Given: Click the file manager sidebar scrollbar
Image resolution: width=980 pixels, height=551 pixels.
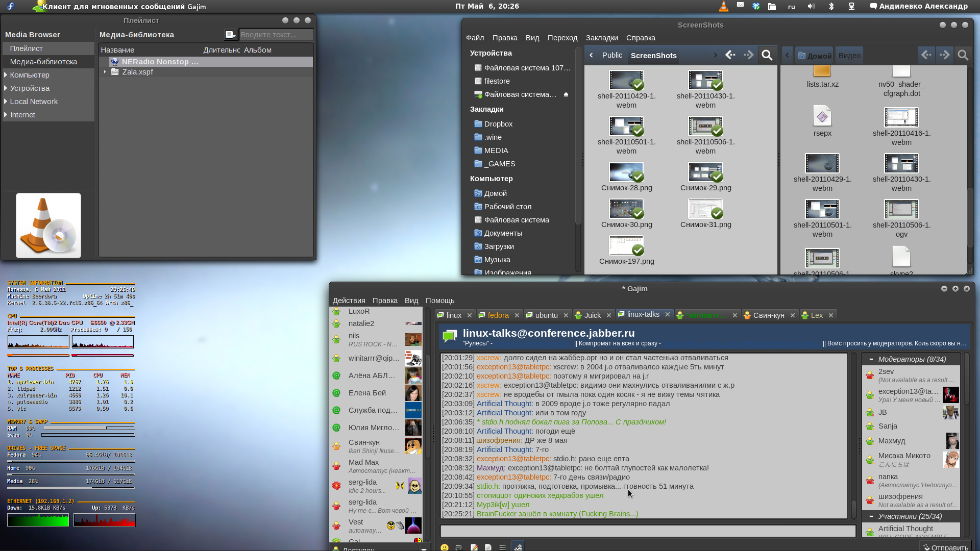Looking at the screenshot, I should pos(578,159).
